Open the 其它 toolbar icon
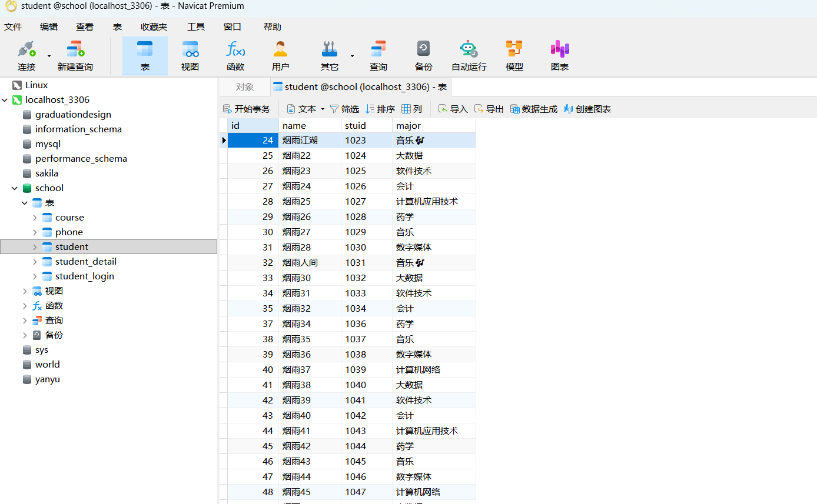This screenshot has height=504, width=817. pos(330,56)
